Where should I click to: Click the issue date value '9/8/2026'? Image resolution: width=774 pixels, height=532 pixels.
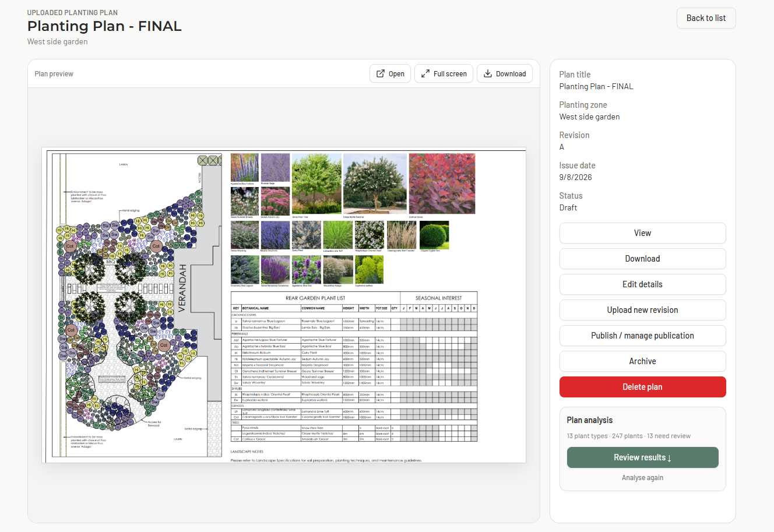(575, 177)
